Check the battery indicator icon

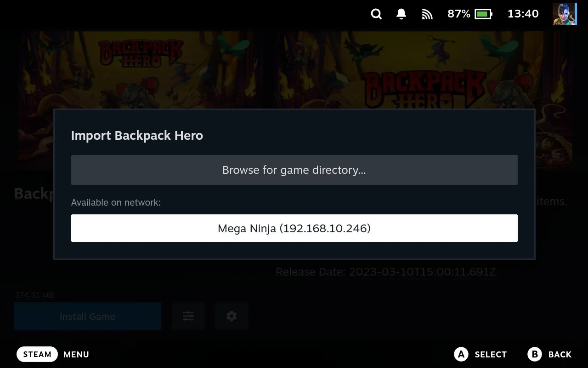pyautogui.click(x=483, y=14)
